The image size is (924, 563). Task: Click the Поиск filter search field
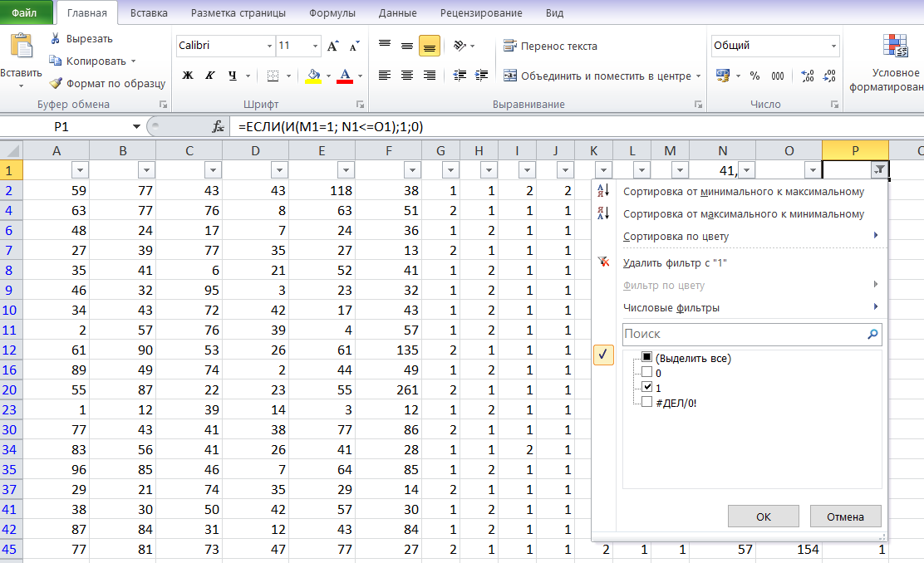(x=745, y=334)
